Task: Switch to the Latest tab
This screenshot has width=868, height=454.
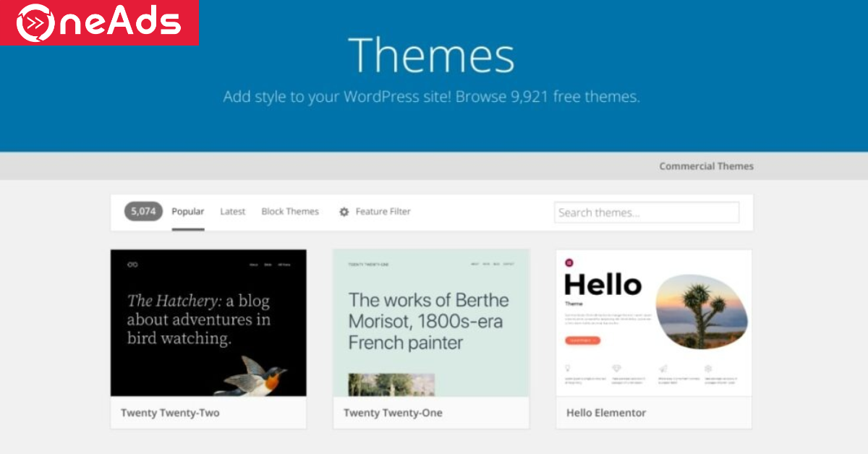Action: point(233,212)
